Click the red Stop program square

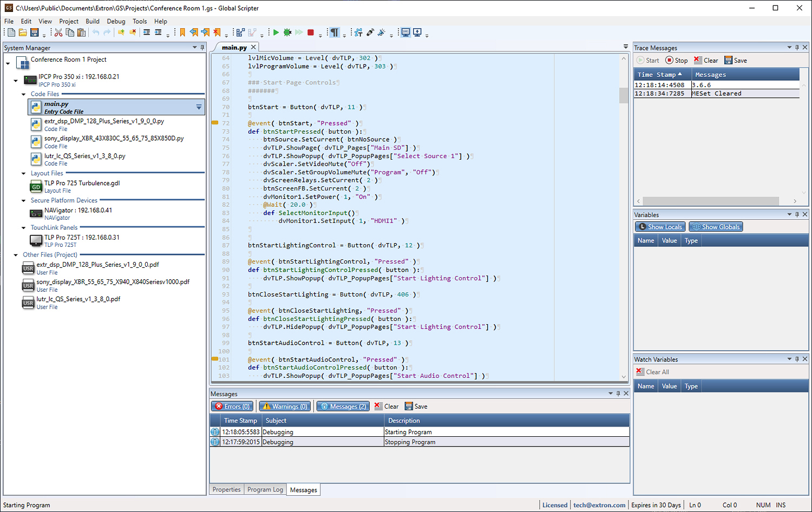(311, 32)
